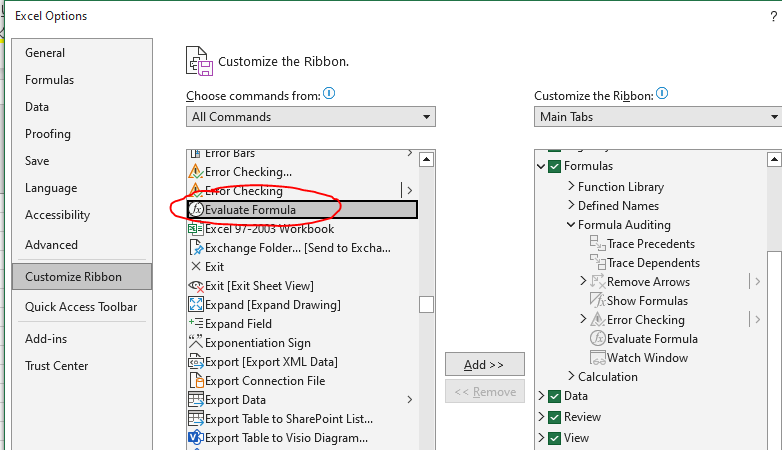Click the Remove Arrows icon in ribbon tree

[x=597, y=281]
